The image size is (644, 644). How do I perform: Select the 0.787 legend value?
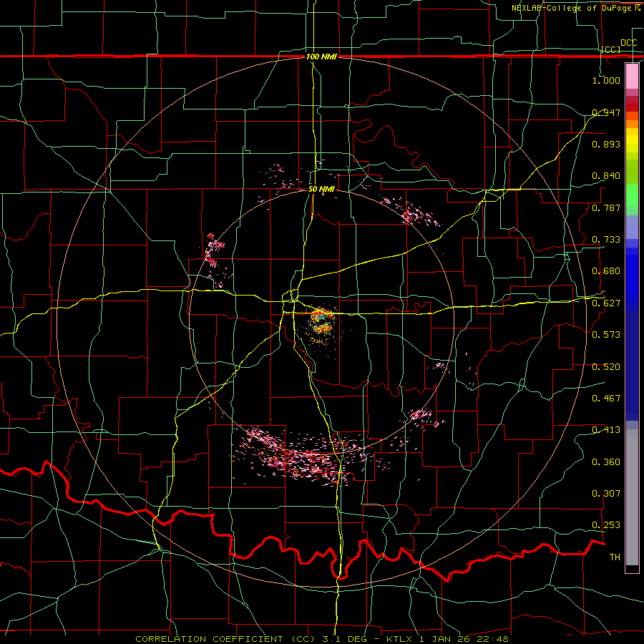point(606,208)
